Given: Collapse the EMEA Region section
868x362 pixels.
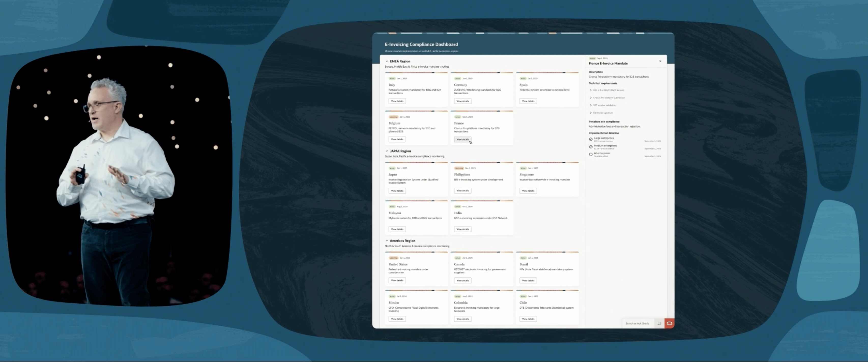Looking at the screenshot, I should pyautogui.click(x=386, y=61).
